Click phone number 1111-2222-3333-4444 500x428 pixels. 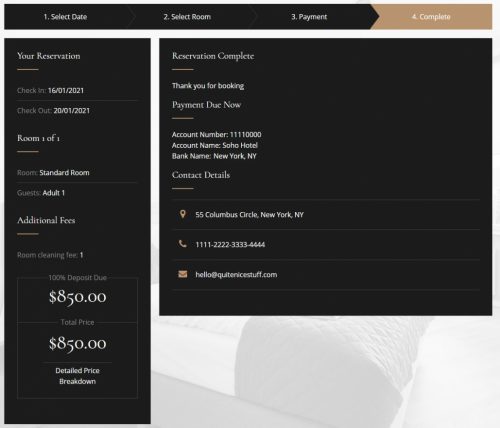pyautogui.click(x=230, y=245)
